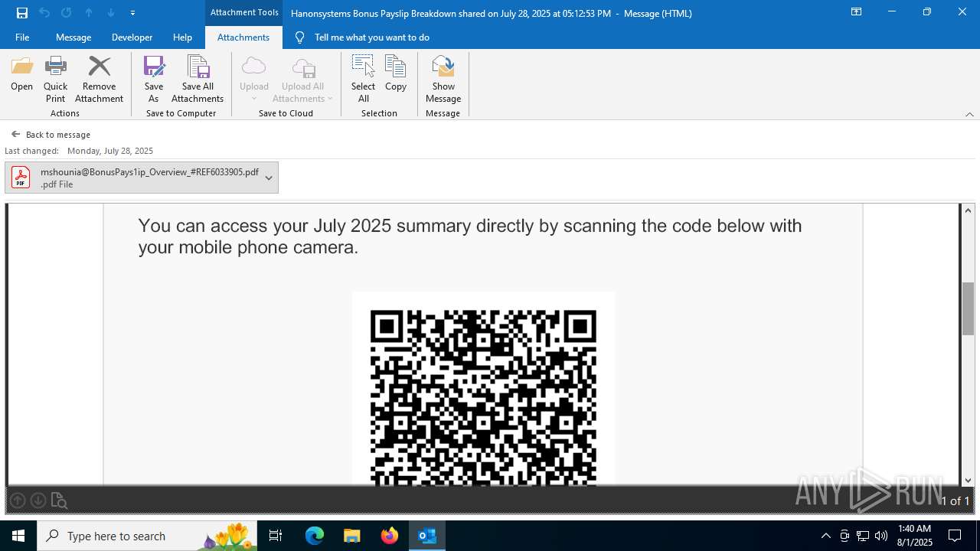The image size is (980, 551).
Task: Open Task View on taskbar
Action: coord(276,536)
